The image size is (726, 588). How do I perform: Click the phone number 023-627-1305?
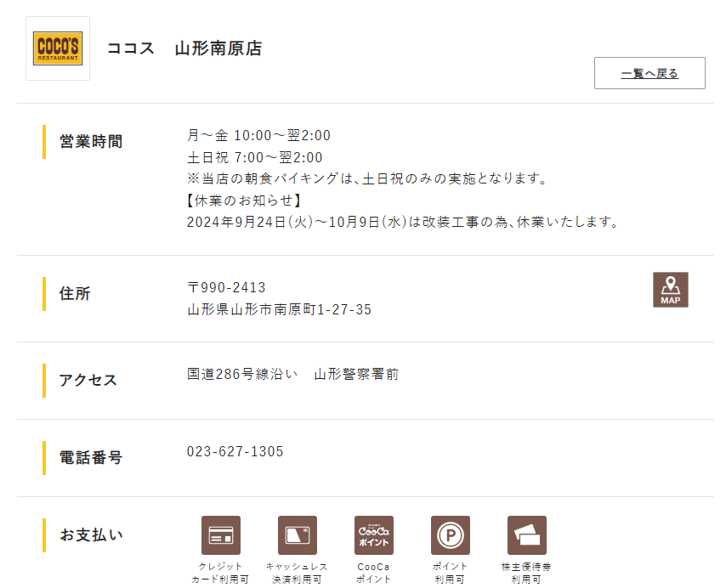click(x=235, y=451)
